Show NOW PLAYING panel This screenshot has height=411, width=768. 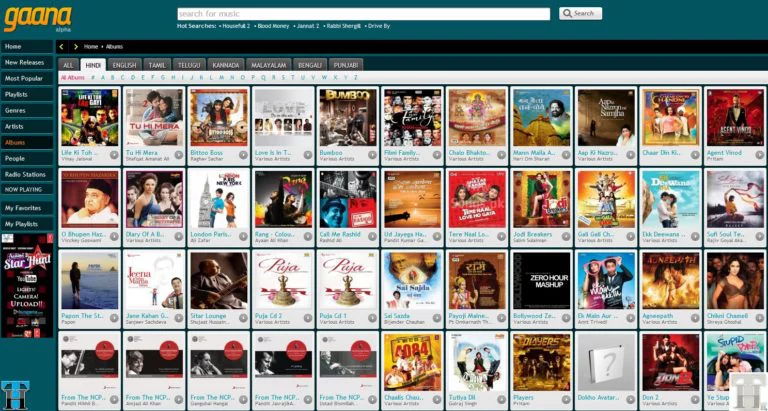tap(27, 189)
